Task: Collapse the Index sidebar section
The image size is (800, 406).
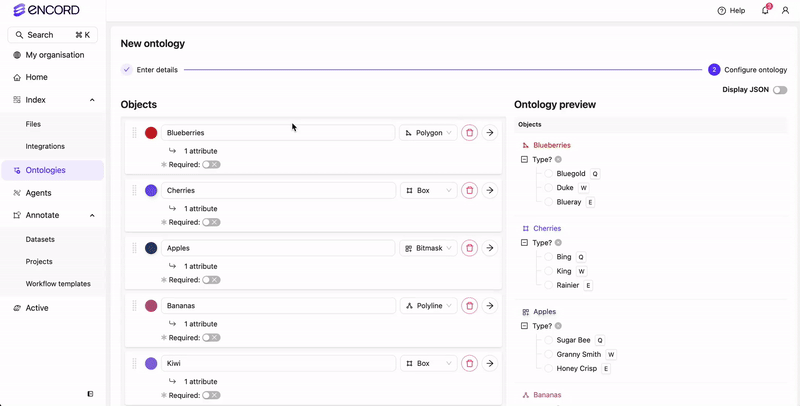Action: click(x=92, y=100)
